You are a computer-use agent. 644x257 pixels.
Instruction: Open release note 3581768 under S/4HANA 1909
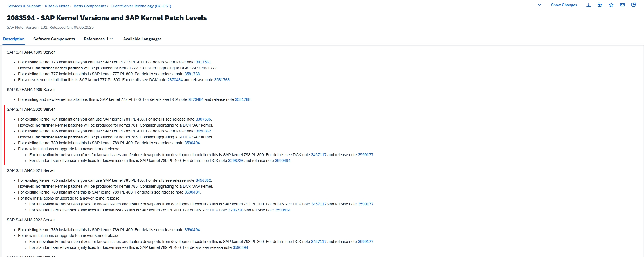coord(243,99)
